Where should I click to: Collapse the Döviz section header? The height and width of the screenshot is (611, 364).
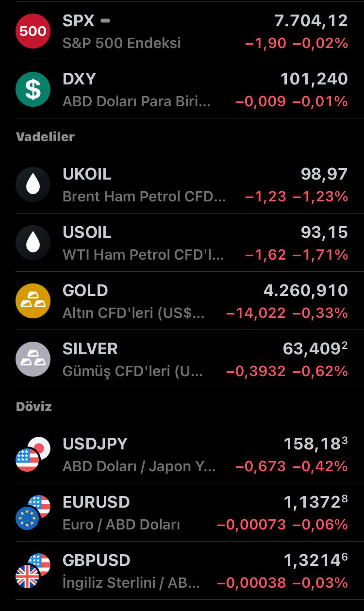tap(34, 407)
